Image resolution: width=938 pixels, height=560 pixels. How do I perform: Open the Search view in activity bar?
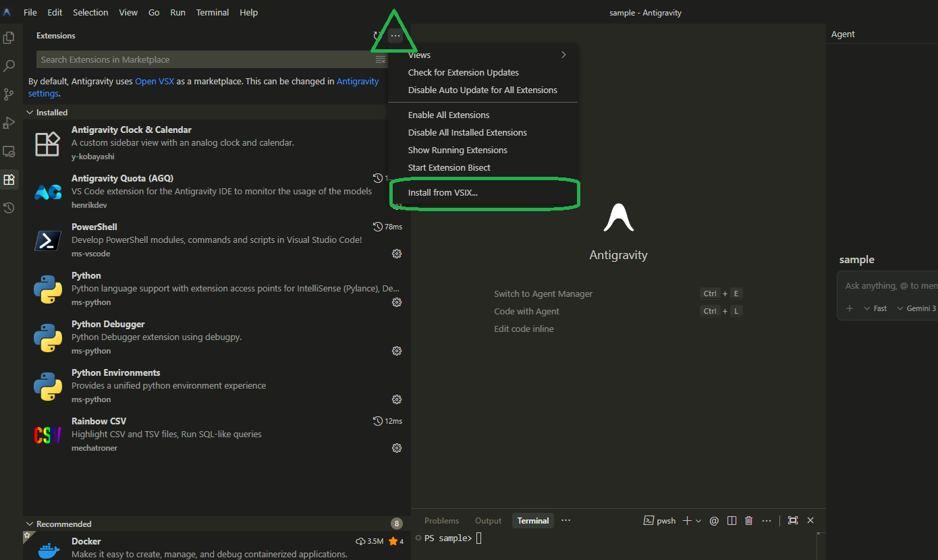click(x=9, y=66)
